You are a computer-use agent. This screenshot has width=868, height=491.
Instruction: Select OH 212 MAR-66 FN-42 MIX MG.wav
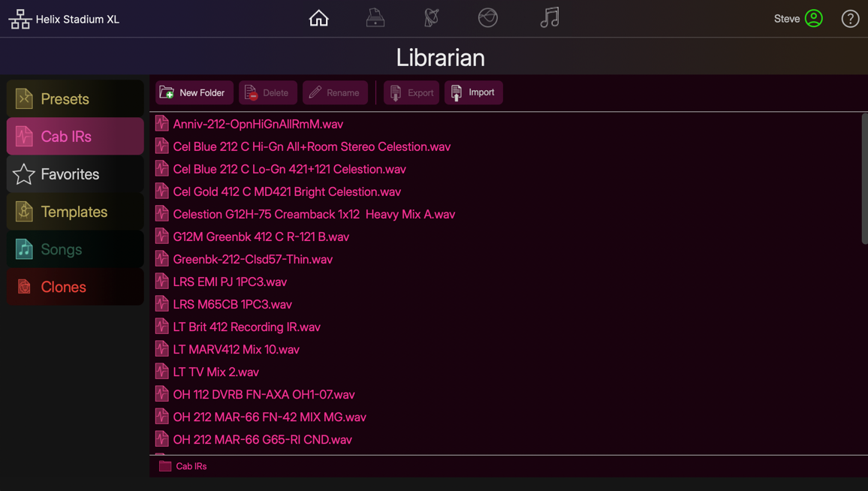270,417
